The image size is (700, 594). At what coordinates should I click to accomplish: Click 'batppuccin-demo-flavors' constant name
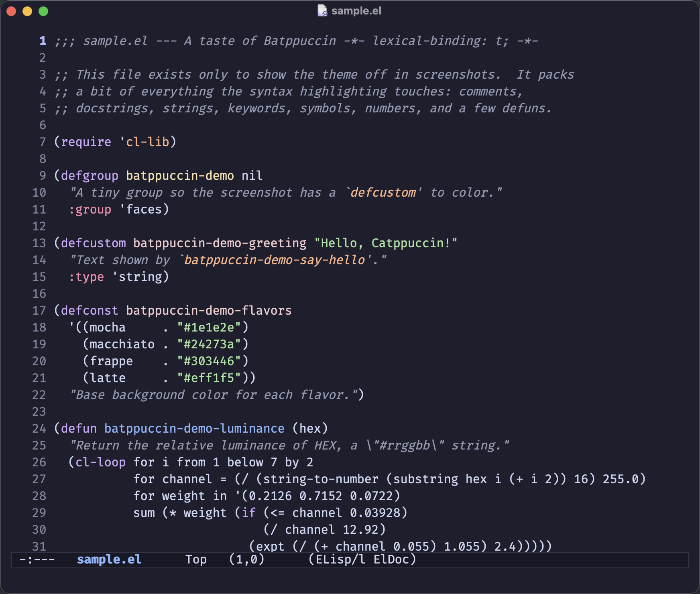[x=209, y=311]
